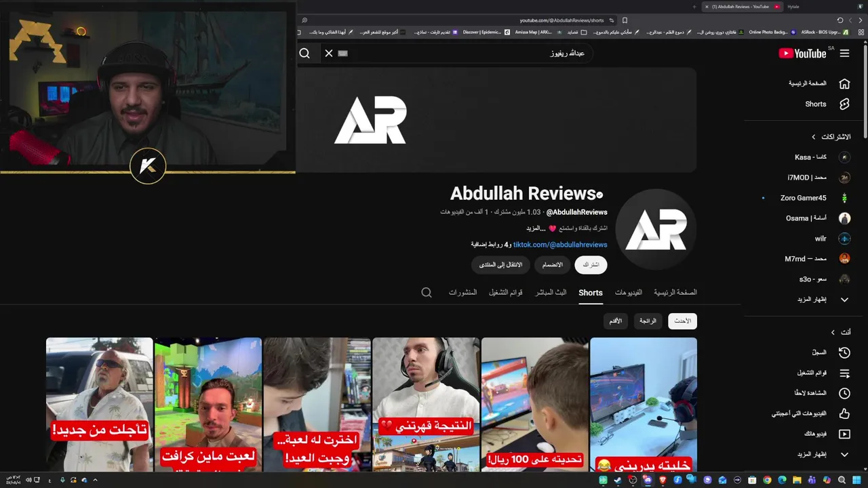868x488 pixels.
Task: Switch to the 'الصفحة الرئيسية' channel tab
Action: [x=675, y=293]
